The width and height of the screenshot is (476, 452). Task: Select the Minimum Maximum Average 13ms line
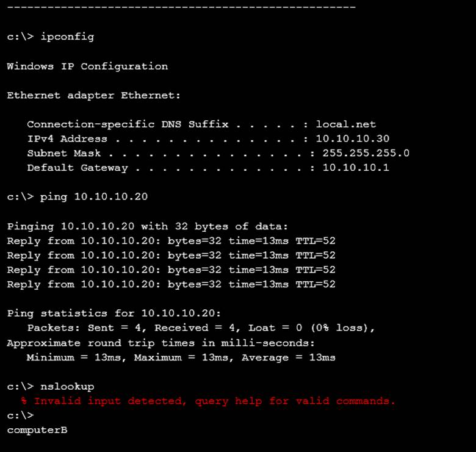point(181,357)
